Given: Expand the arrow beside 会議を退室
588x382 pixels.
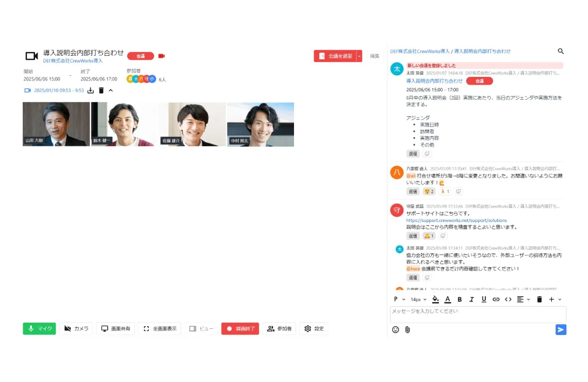Looking at the screenshot, I should (360, 56).
